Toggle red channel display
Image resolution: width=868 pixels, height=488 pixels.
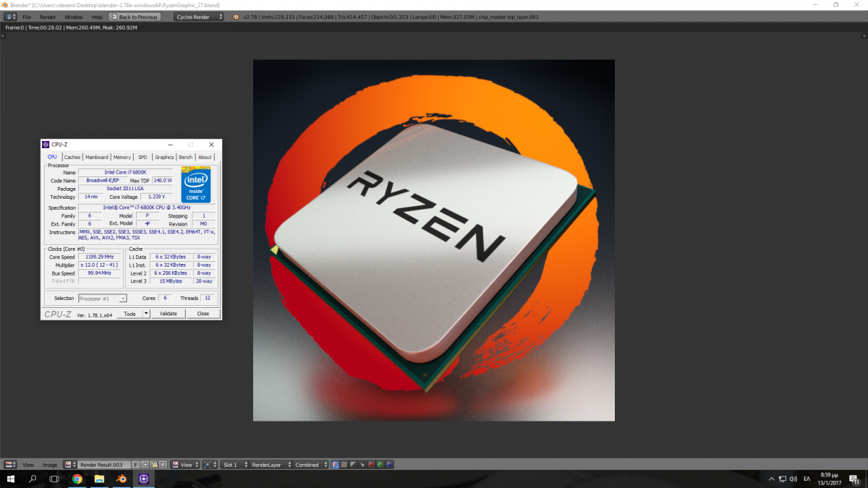371,465
